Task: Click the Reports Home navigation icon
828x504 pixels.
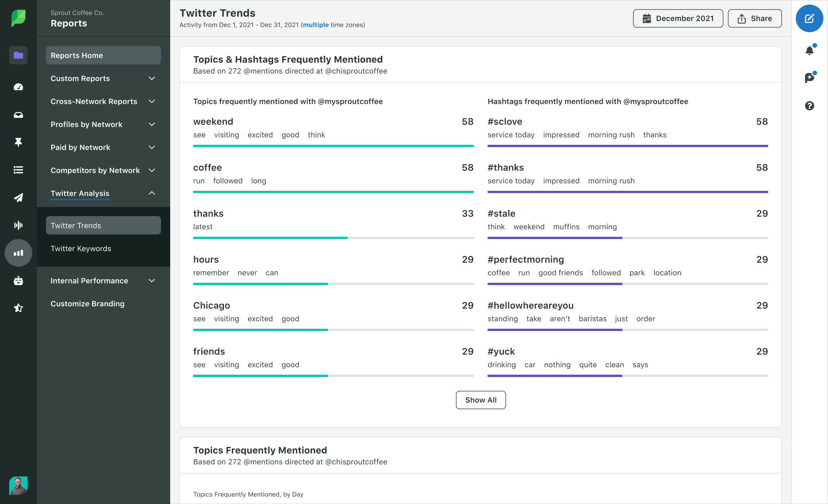Action: point(18,54)
